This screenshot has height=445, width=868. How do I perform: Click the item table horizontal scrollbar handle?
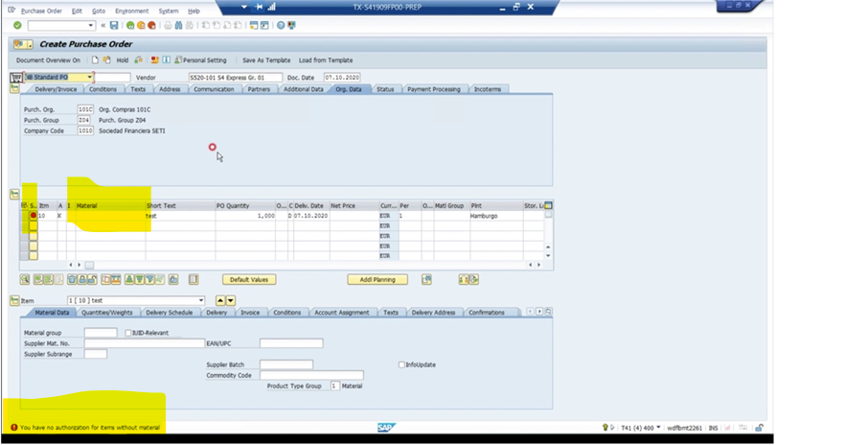click(x=89, y=266)
